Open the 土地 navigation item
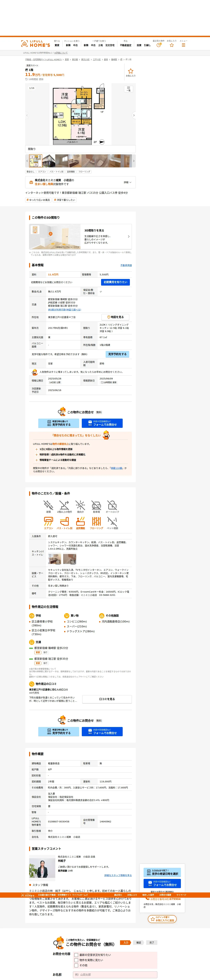The image size is (210, 980). point(101,45)
